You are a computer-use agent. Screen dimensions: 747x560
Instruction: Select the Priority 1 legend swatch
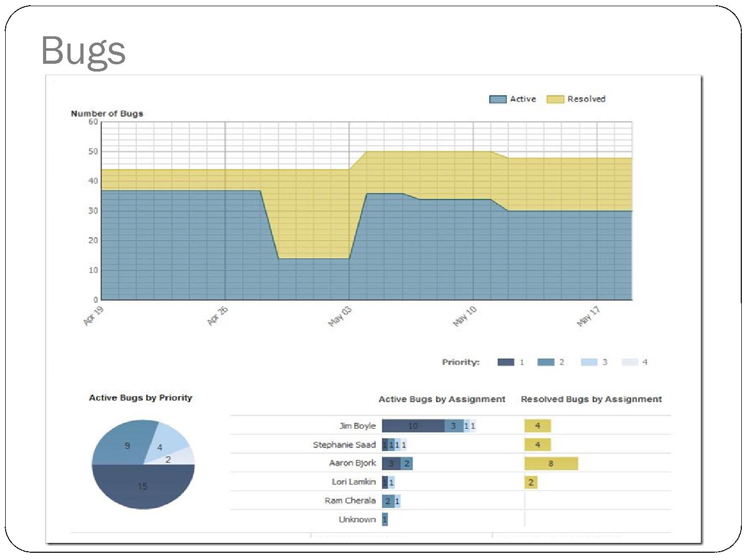[506, 362]
